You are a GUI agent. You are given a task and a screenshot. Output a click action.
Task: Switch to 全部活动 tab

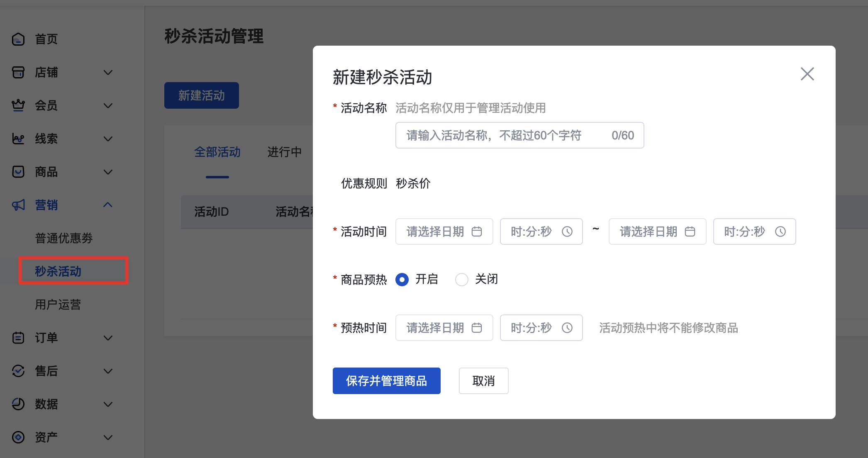(x=217, y=152)
